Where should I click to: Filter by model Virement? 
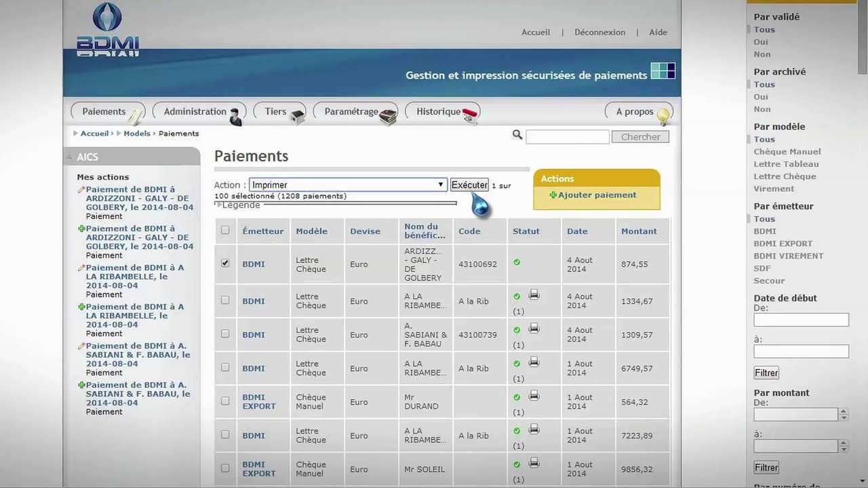774,189
